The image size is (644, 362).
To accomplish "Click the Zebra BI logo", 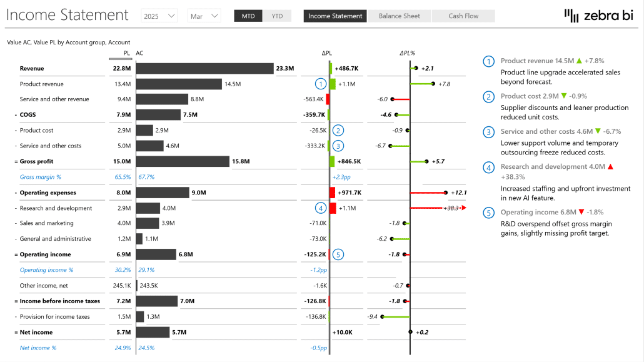I will click(x=599, y=16).
